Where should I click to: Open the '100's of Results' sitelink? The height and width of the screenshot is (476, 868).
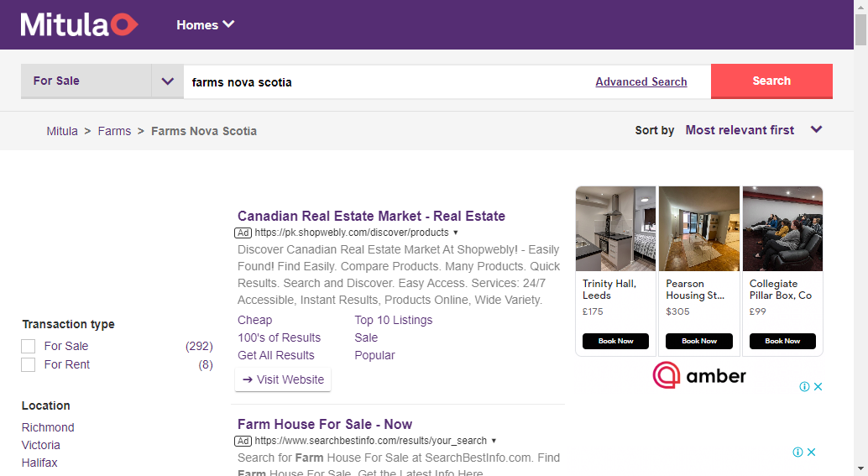[279, 337]
